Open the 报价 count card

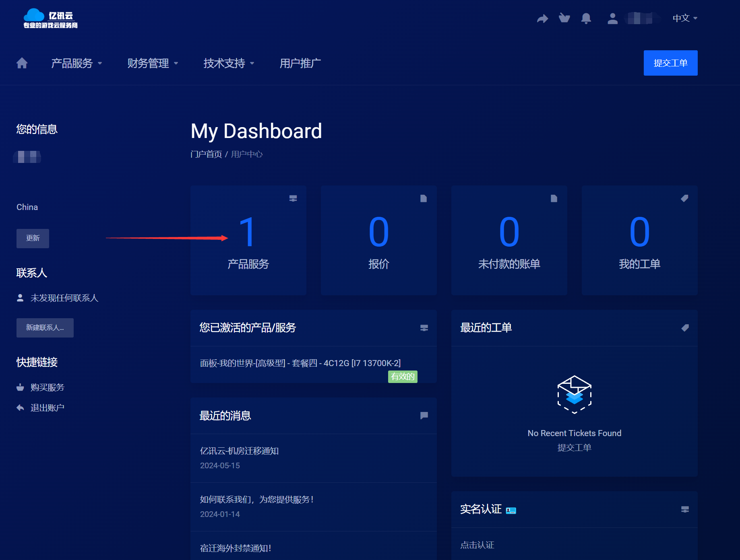pyautogui.click(x=379, y=241)
